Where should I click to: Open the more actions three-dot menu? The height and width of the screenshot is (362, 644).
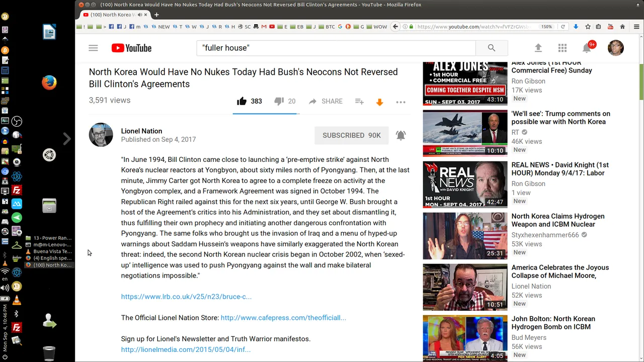click(400, 102)
